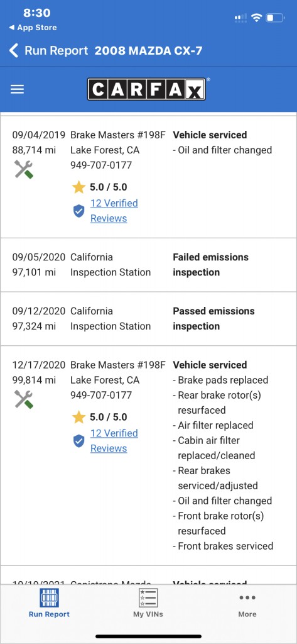Tap the verified shield icon in 09/04/2019 entry
The image size is (297, 644).
pos(78,211)
